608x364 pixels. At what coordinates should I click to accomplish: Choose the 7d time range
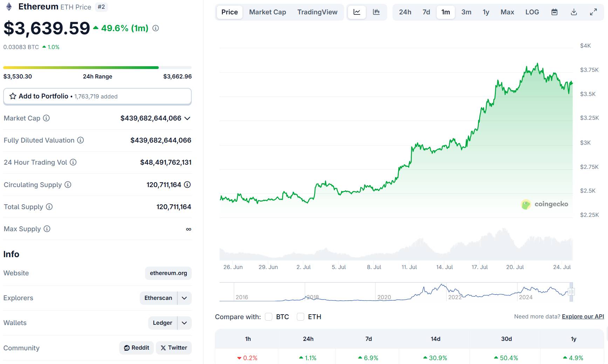426,12
